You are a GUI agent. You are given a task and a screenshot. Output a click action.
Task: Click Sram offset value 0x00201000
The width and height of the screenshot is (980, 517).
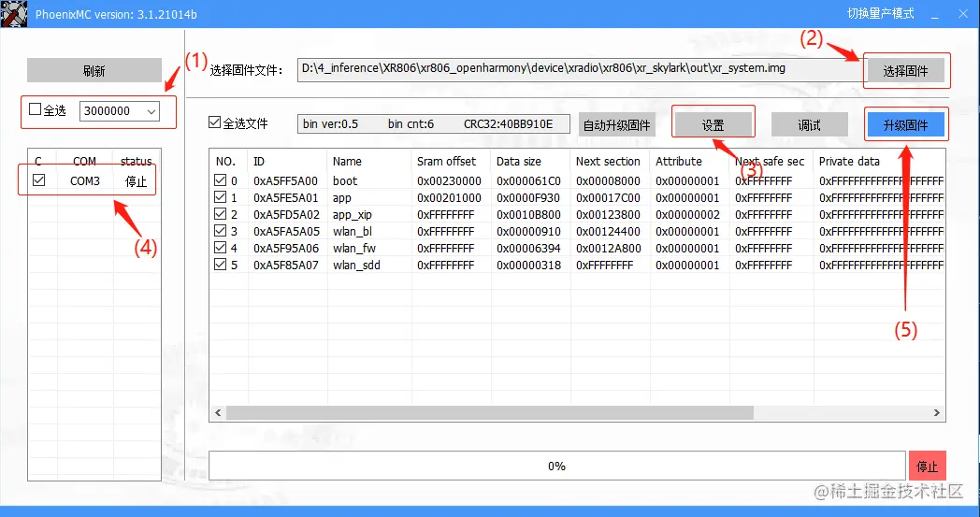click(450, 198)
